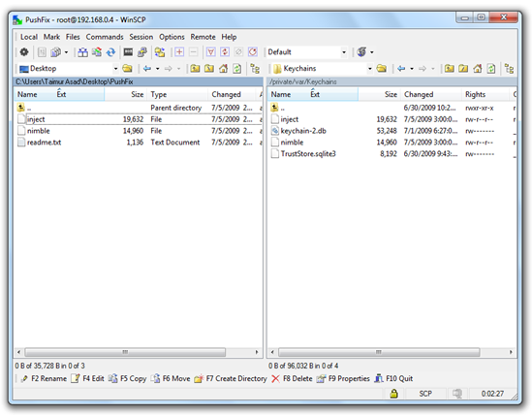
Task: Open the terminal console icon
Action: (x=128, y=52)
